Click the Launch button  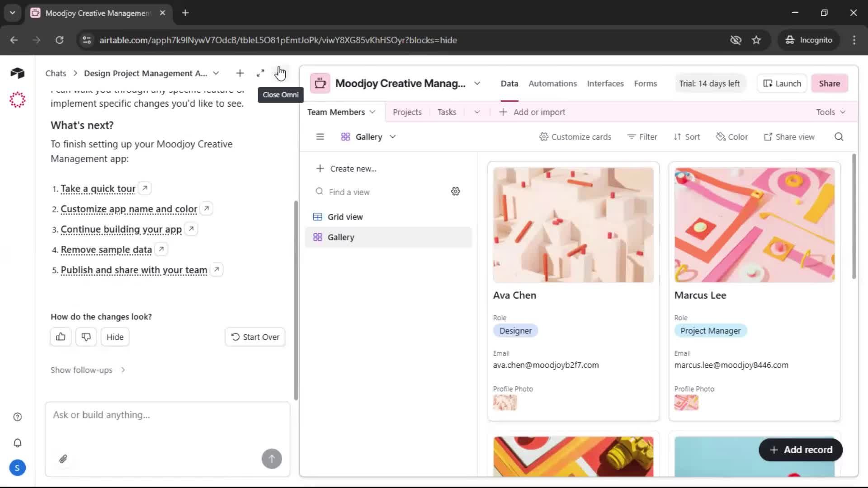coord(782,84)
